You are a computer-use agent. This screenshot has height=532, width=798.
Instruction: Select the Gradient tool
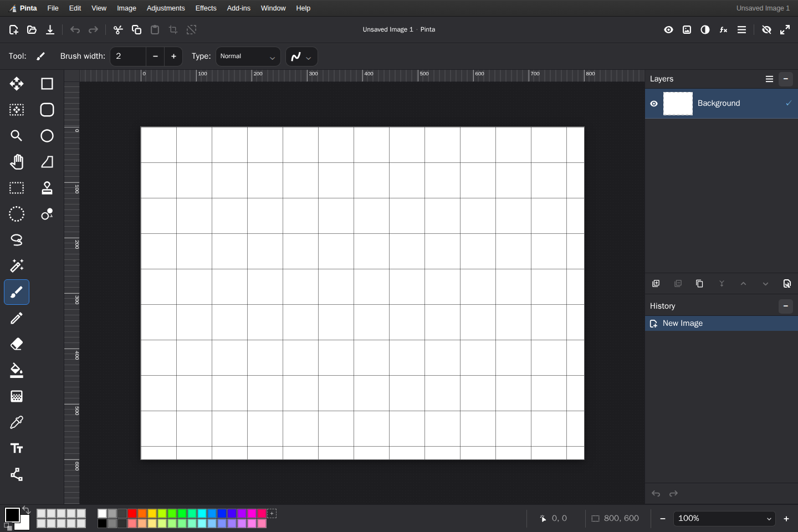[x=17, y=396]
